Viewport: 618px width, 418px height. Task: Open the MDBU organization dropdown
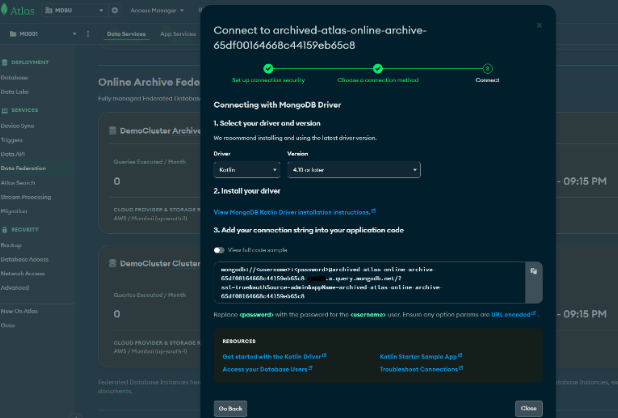click(x=74, y=10)
